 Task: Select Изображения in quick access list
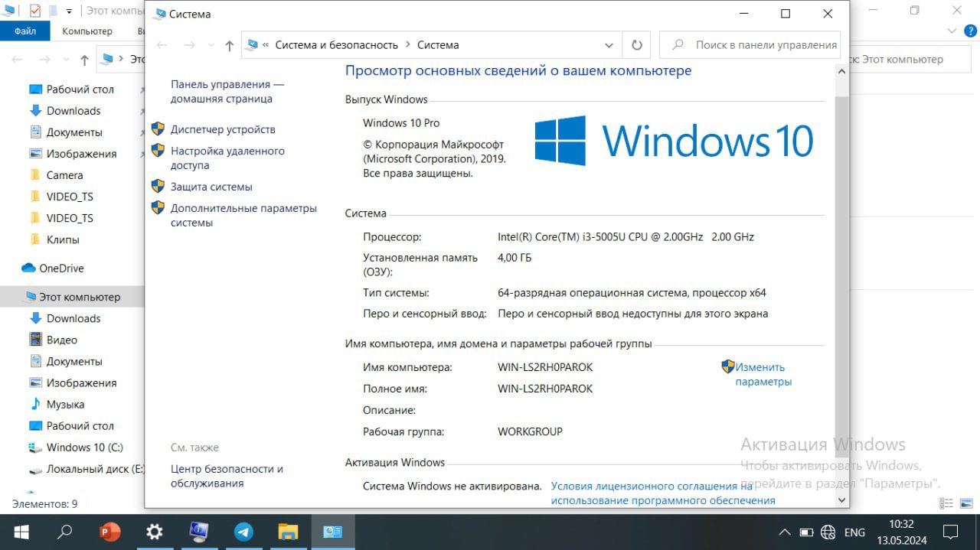81,154
